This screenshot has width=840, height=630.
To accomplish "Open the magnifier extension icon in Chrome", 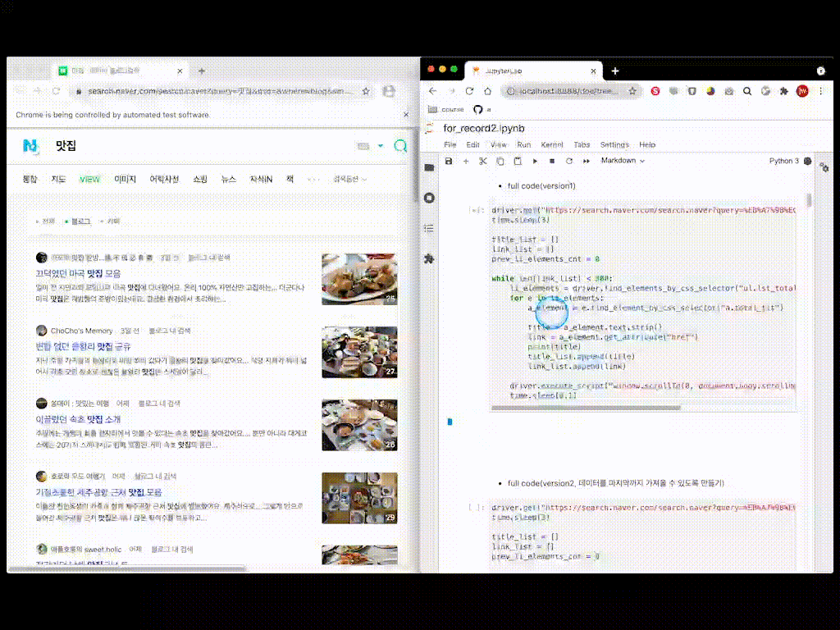I will coord(747,91).
